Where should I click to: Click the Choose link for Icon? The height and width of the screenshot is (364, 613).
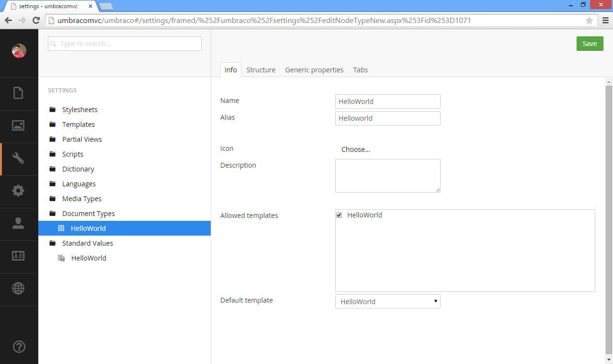355,149
